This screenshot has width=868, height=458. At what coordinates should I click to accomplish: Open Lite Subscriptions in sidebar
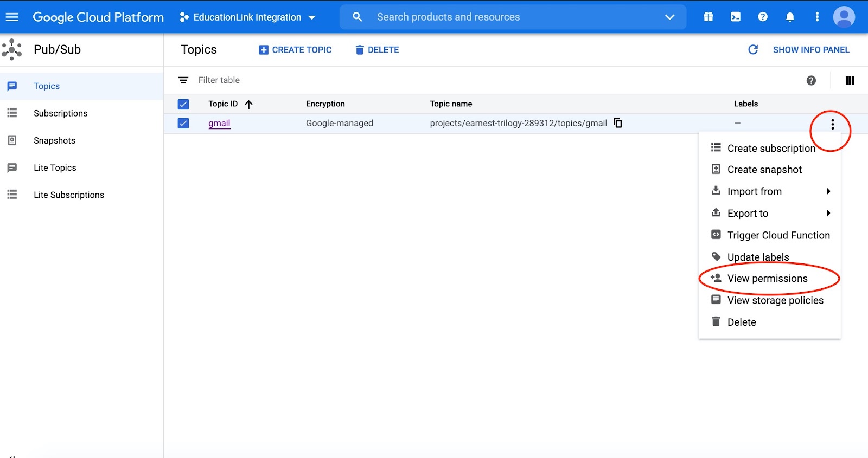click(82, 195)
